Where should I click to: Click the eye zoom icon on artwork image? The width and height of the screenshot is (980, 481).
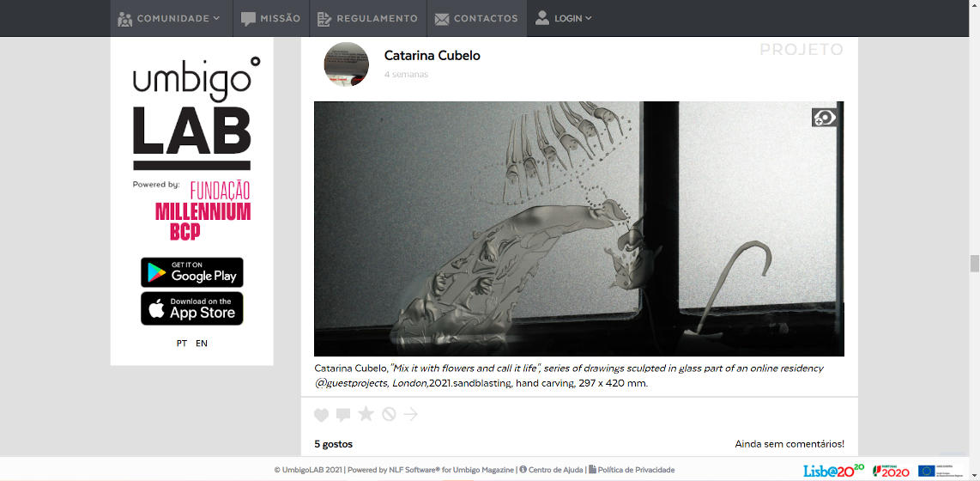pyautogui.click(x=824, y=117)
